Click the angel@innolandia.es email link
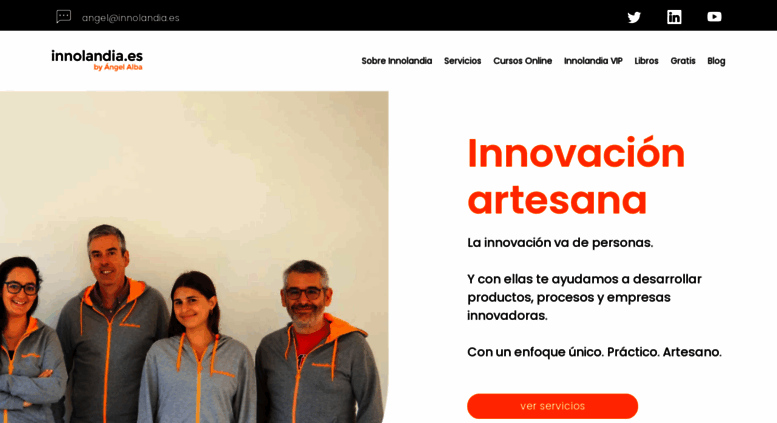This screenshot has width=777, height=423. pos(130,18)
